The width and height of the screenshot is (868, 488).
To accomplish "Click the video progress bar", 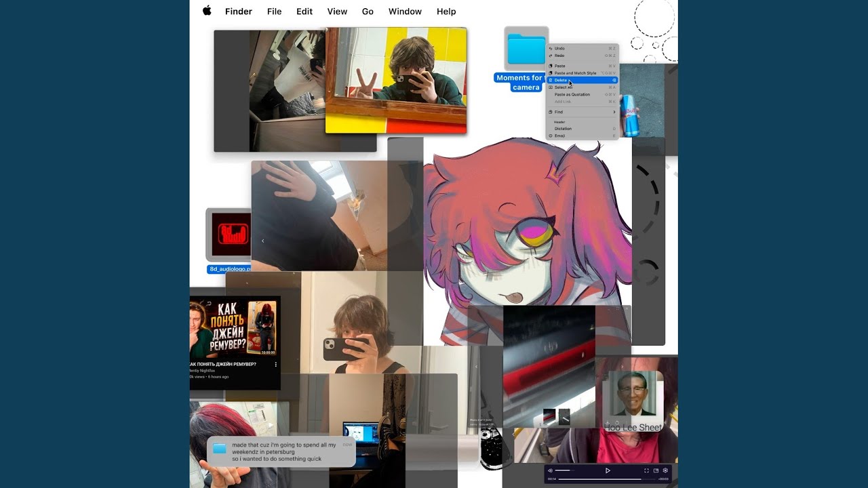I will [x=607, y=479].
